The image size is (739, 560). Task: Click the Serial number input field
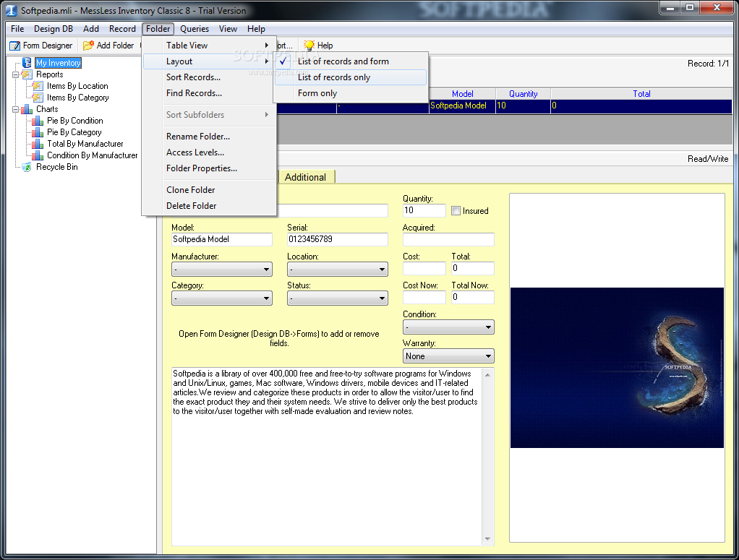click(338, 239)
